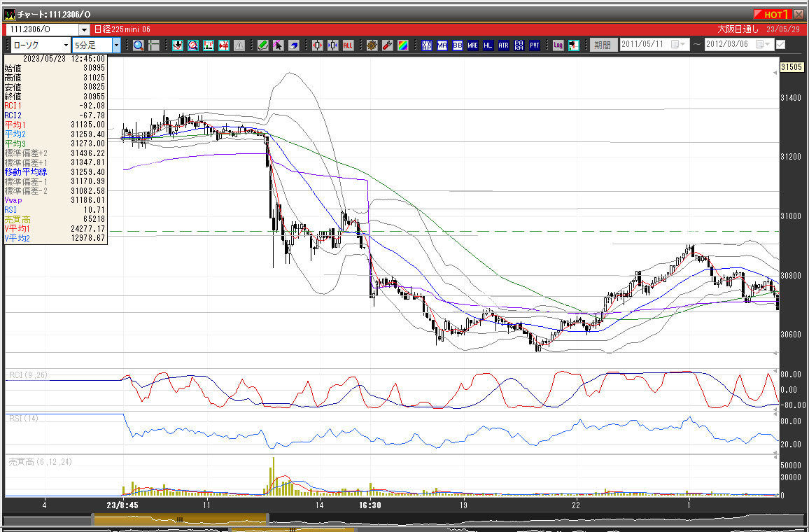Click the 標準偏差+2 row in data panel
809x532 pixels.
point(55,153)
